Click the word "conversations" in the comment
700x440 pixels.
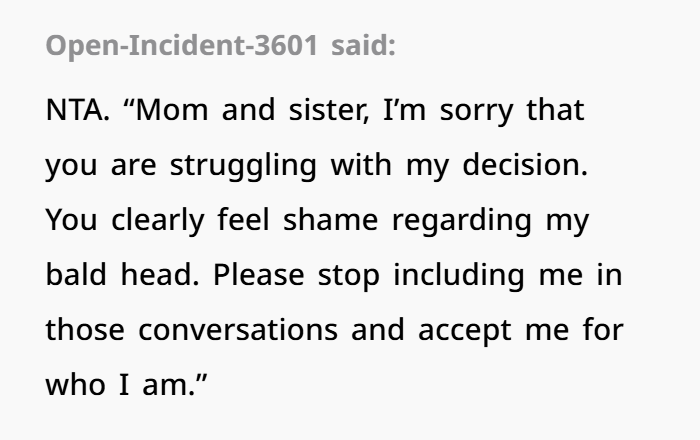coord(238,330)
